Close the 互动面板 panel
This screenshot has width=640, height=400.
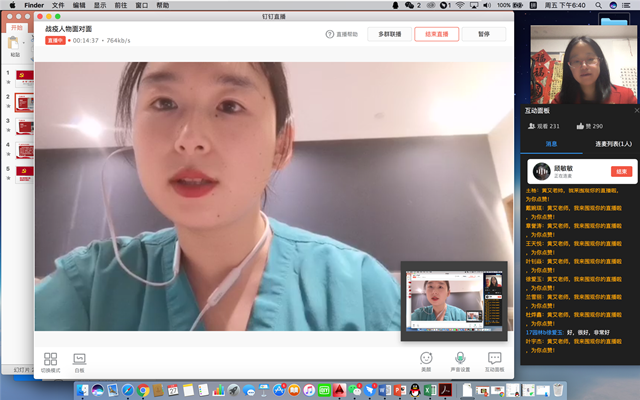[x=634, y=110]
